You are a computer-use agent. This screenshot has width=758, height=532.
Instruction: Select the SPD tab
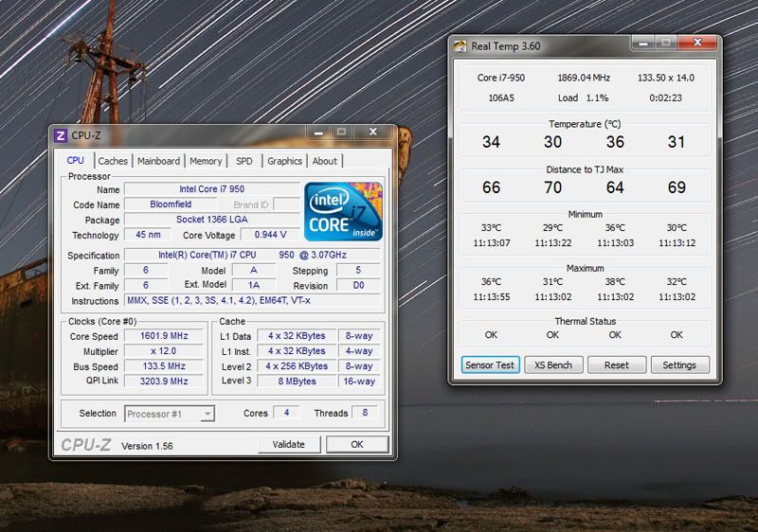[x=244, y=161]
